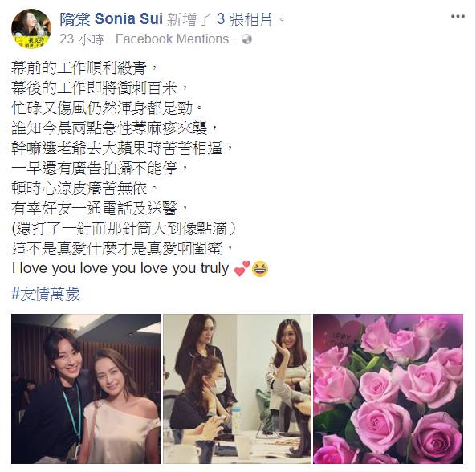476x472 pixels.
Task: Click the globe public privacy icon
Action: click(x=246, y=39)
